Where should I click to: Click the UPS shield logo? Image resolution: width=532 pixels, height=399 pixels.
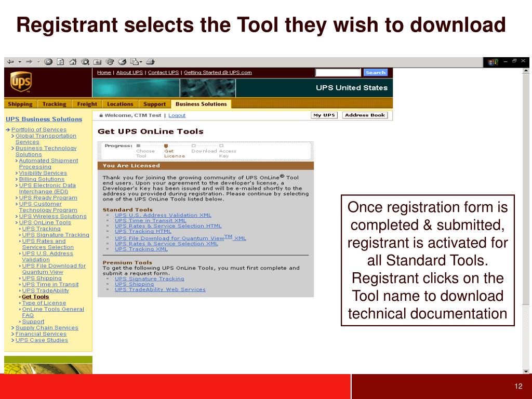pos(21,82)
